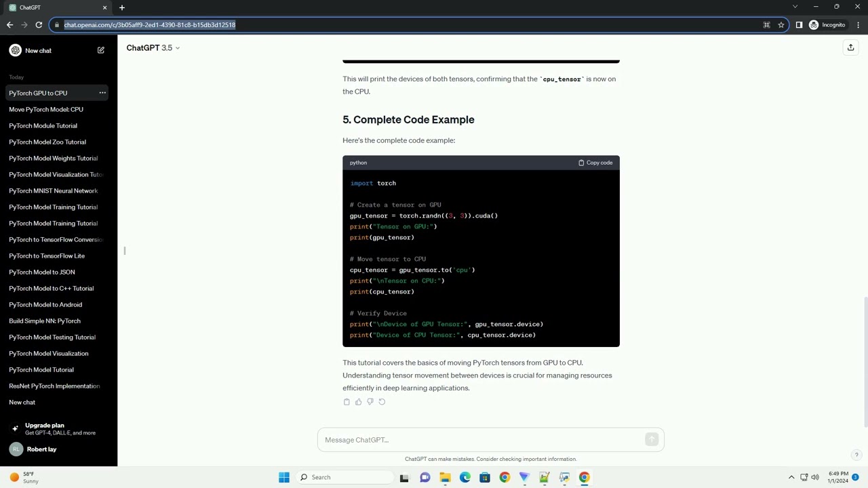The image size is (868, 488).
Task: Open the weather widget showing 58°F
Action: click(24, 477)
